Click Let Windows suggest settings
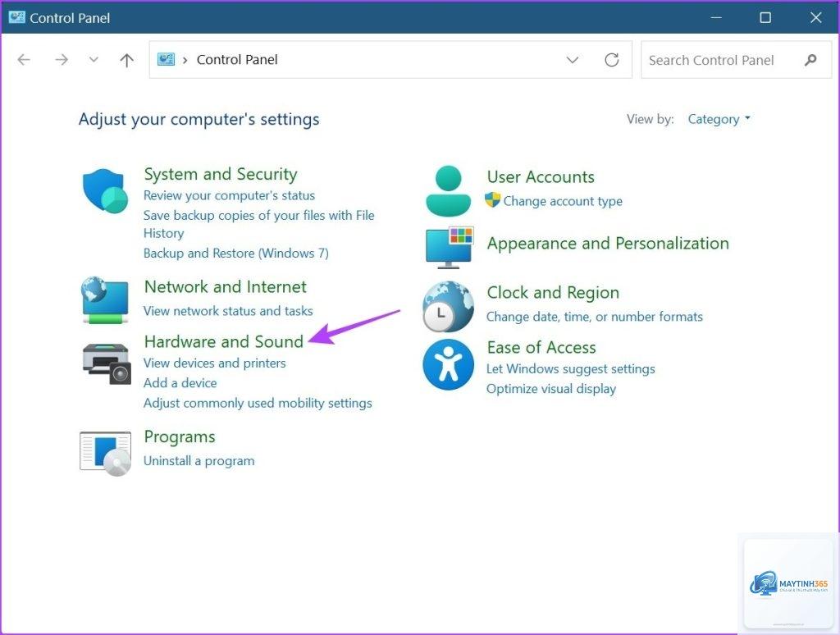This screenshot has width=840, height=635. tap(571, 368)
